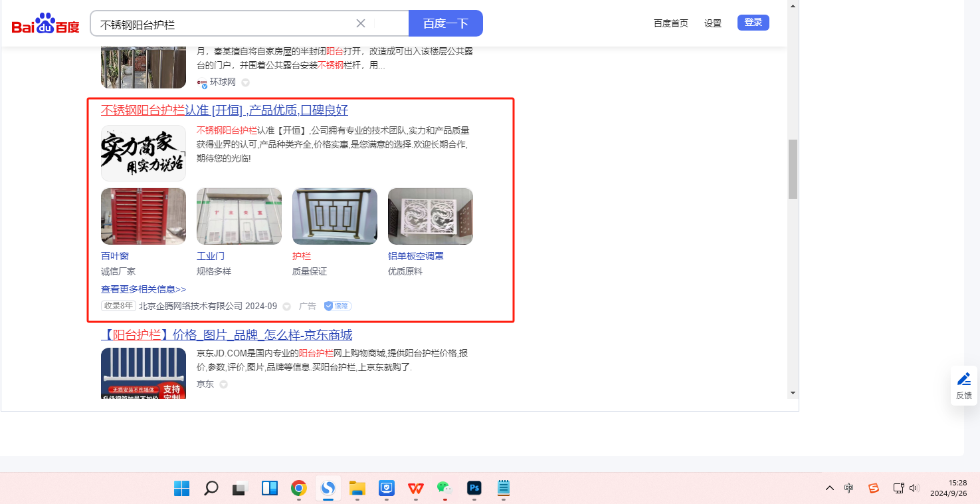The width and height of the screenshot is (980, 504).
Task: Switch to Sogou browser in taskbar
Action: (x=328, y=489)
